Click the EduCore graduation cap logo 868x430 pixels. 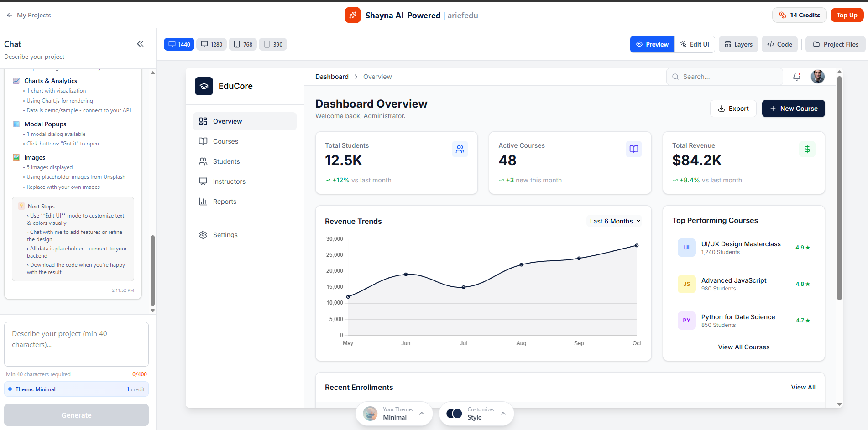tap(204, 86)
